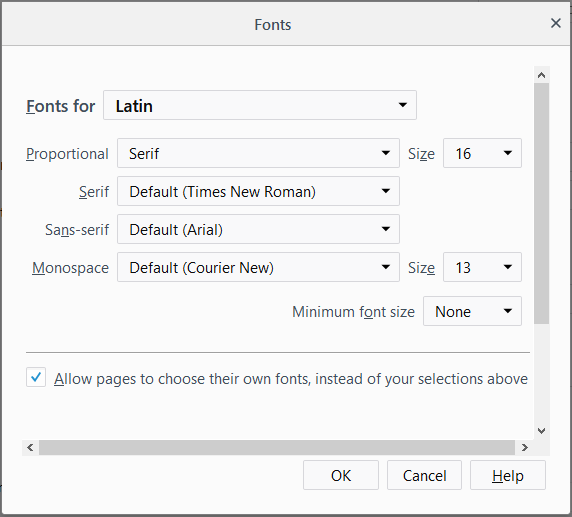This screenshot has width=572, height=517.
Task: Change the monospace font size 13
Action: (x=482, y=267)
